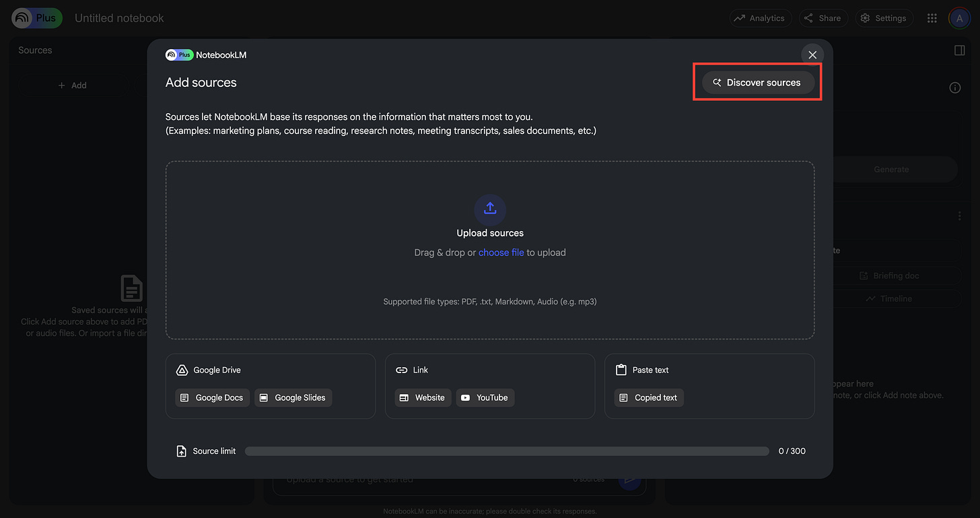Image resolution: width=980 pixels, height=518 pixels.
Task: Click the "Add sources" heading
Action: (201, 83)
